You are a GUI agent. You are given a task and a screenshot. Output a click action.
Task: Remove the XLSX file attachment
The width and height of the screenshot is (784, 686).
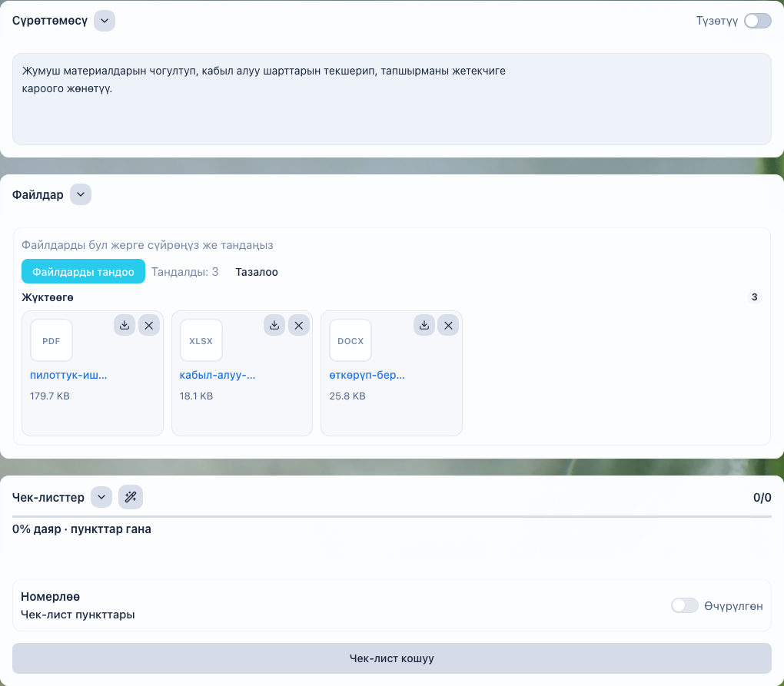pos(299,325)
